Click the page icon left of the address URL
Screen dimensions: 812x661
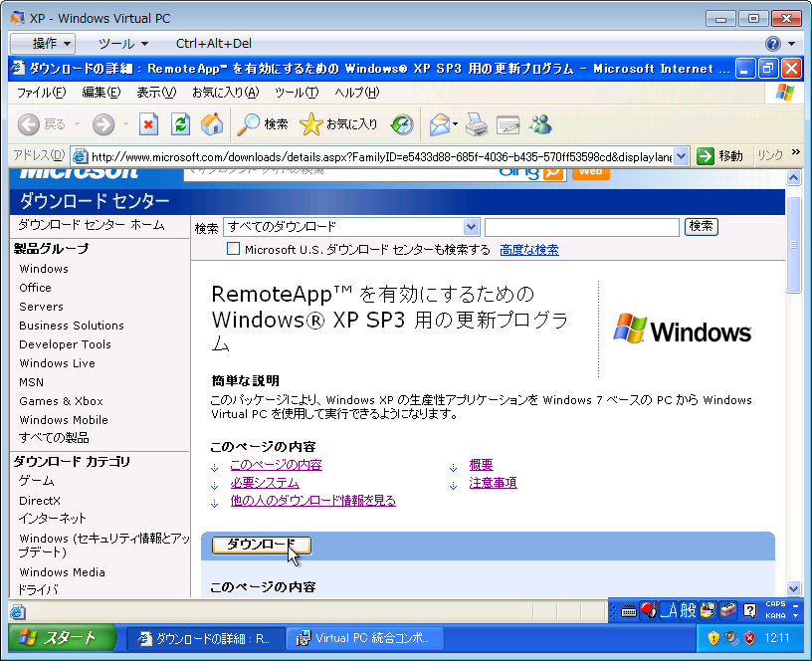point(80,156)
